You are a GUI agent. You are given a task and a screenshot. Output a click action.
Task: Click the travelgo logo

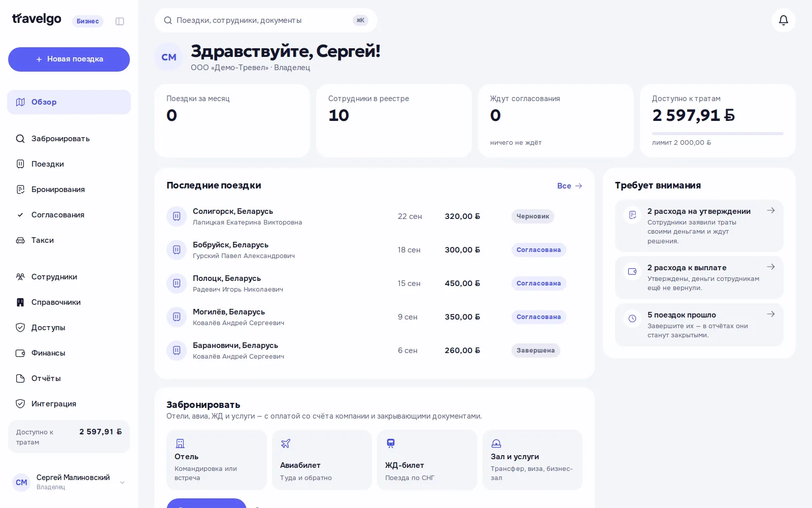pos(37,19)
